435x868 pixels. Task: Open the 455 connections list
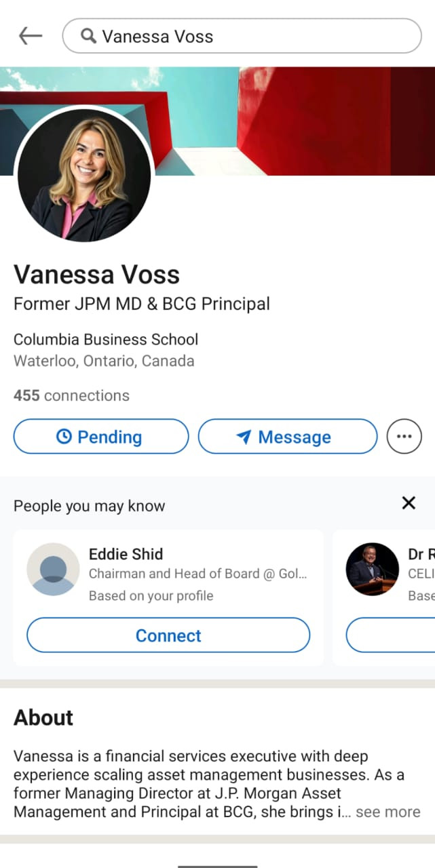[71, 395]
